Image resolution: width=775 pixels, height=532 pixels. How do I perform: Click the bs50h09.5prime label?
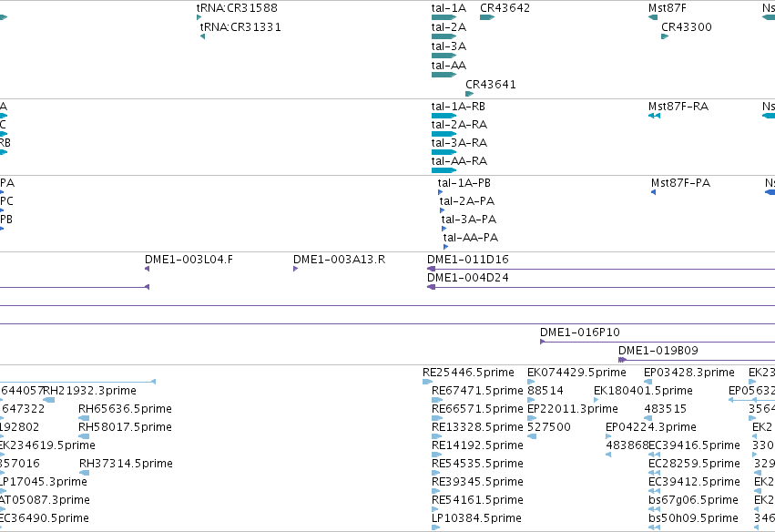tap(693, 518)
